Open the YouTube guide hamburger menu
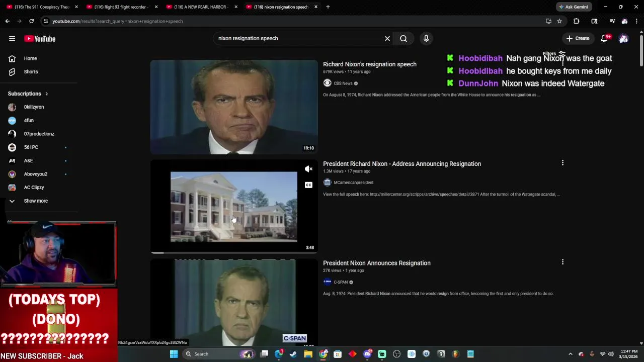The width and height of the screenshot is (644, 362). pyautogui.click(x=12, y=39)
